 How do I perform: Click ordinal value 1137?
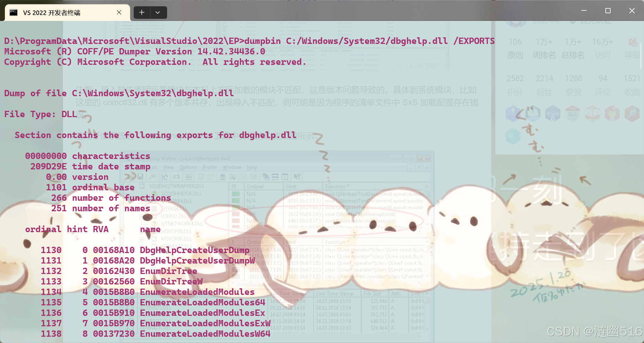(51, 323)
